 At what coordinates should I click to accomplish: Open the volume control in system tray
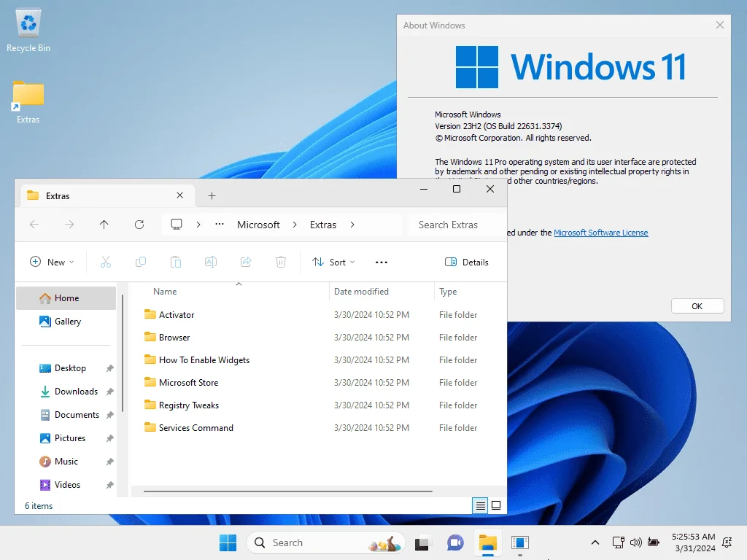(x=636, y=542)
